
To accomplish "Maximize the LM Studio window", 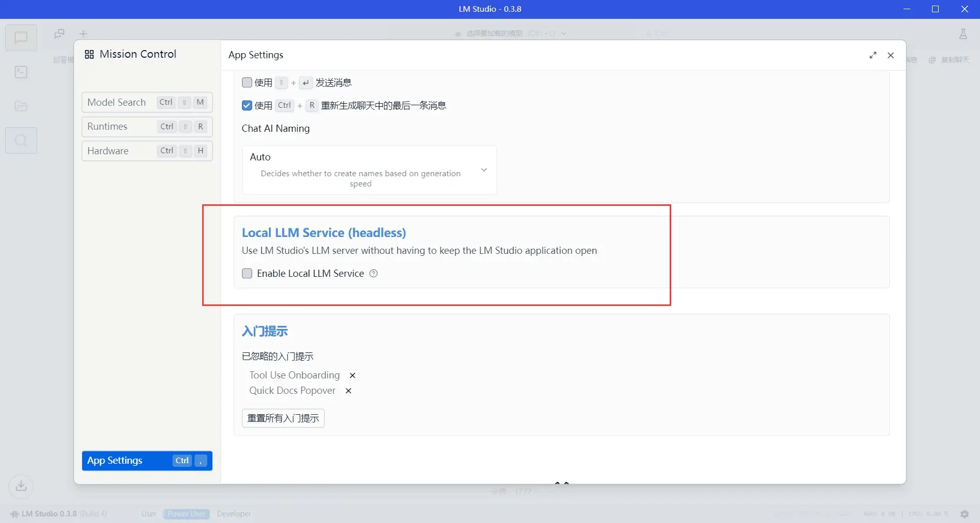I will [x=936, y=9].
